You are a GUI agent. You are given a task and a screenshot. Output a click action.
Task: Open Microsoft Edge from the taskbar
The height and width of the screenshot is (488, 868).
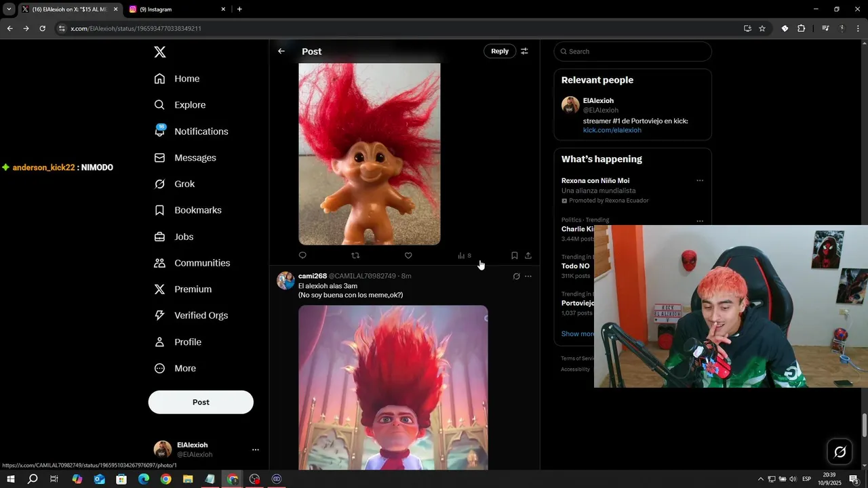pyautogui.click(x=144, y=479)
